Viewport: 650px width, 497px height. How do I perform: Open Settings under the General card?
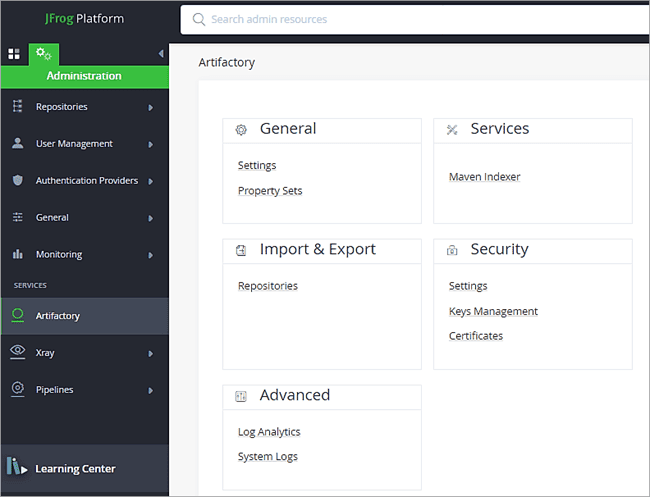click(x=257, y=165)
